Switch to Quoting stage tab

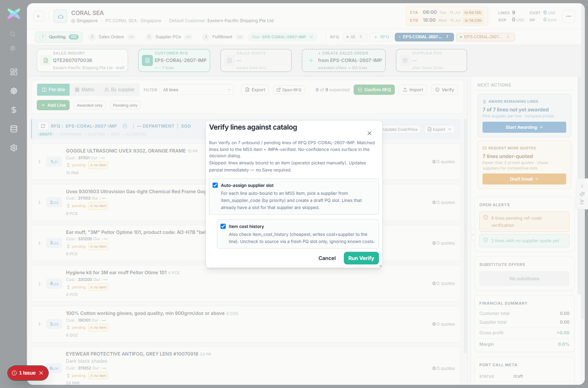pyautogui.click(x=59, y=37)
